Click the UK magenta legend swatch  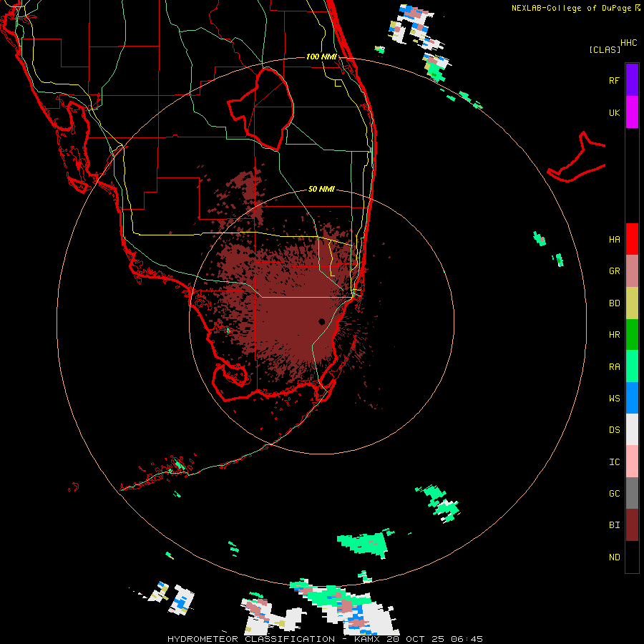click(x=632, y=112)
